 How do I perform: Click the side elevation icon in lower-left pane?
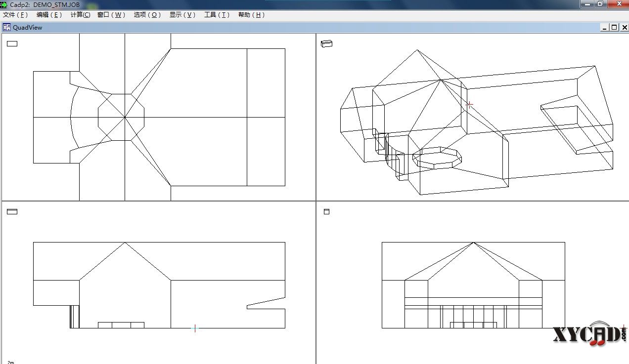pyautogui.click(x=12, y=211)
